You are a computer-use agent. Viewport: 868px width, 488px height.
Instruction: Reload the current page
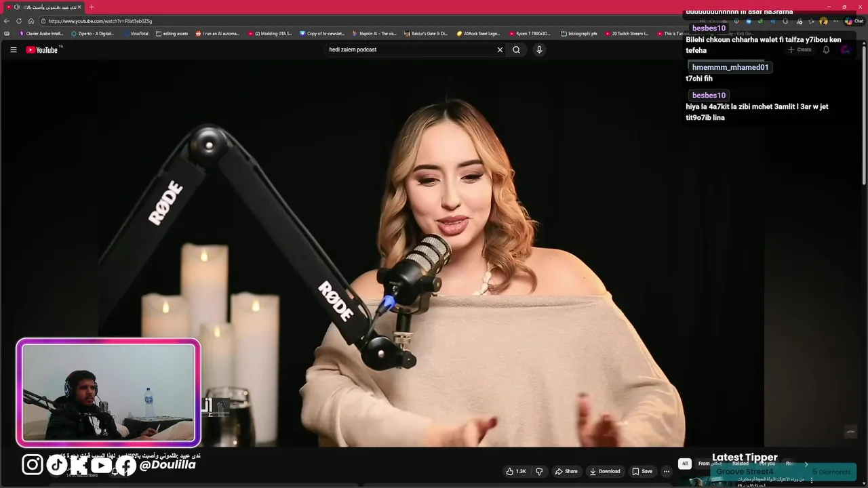pyautogui.click(x=19, y=21)
